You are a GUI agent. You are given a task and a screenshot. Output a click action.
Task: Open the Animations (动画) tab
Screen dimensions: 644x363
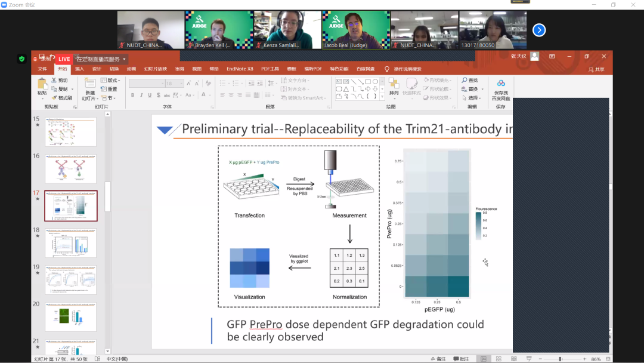pos(131,69)
